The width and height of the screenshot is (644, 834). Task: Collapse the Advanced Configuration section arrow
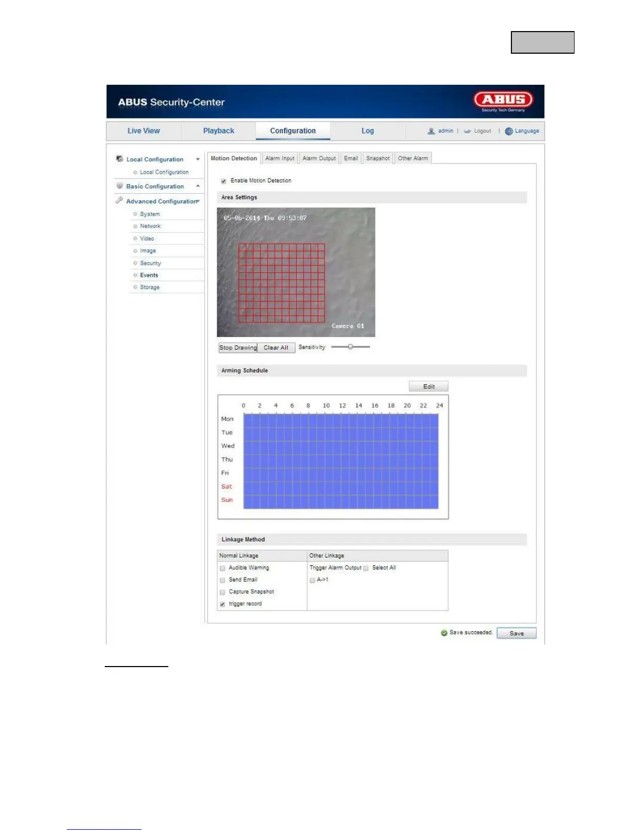click(x=198, y=201)
